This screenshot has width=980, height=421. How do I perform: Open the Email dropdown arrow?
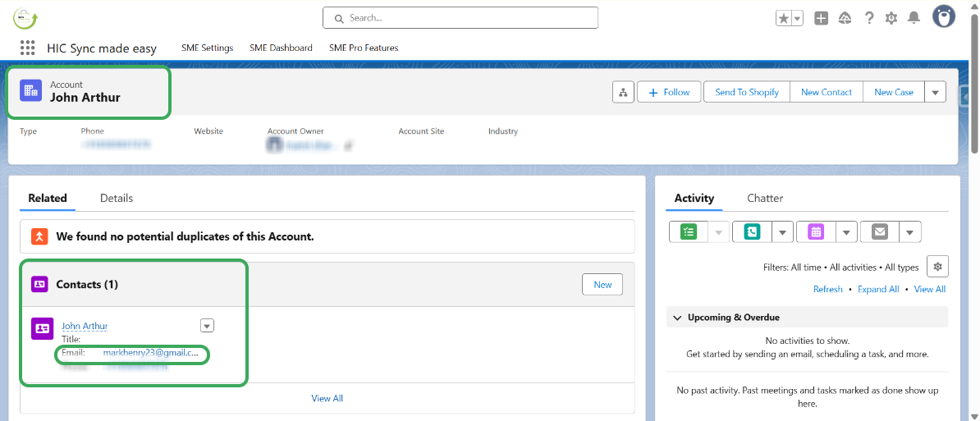[x=910, y=231]
